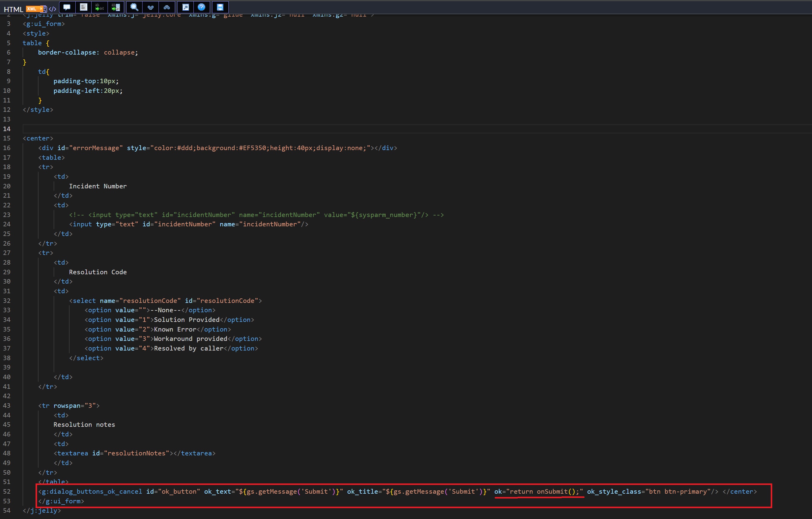812x519 pixels.
Task: Click line number 52 in gutter
Action: point(7,492)
